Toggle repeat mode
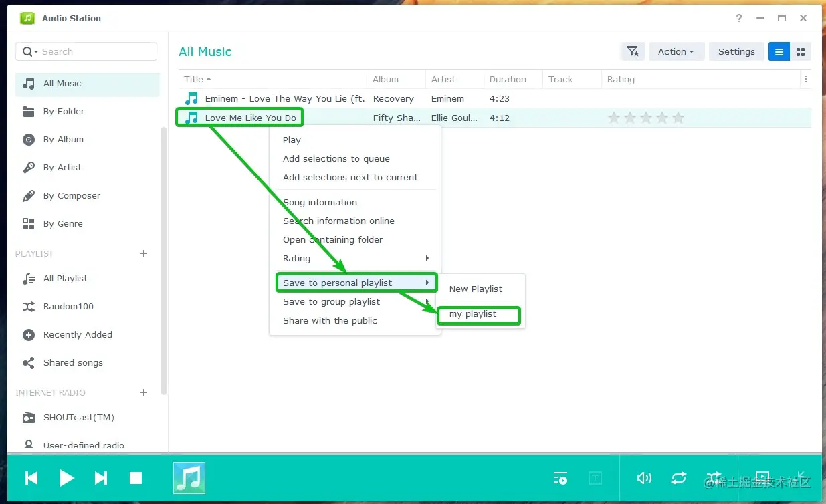The height and width of the screenshot is (504, 826). [679, 478]
